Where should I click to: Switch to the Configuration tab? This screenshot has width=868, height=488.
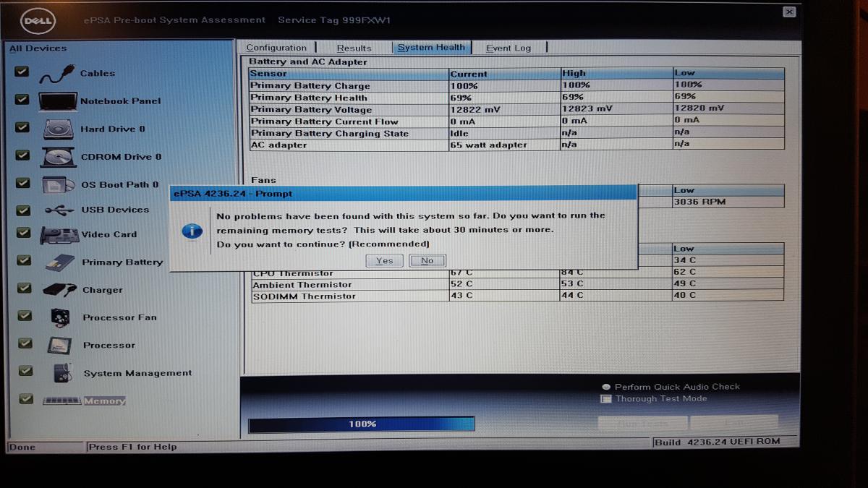click(276, 48)
